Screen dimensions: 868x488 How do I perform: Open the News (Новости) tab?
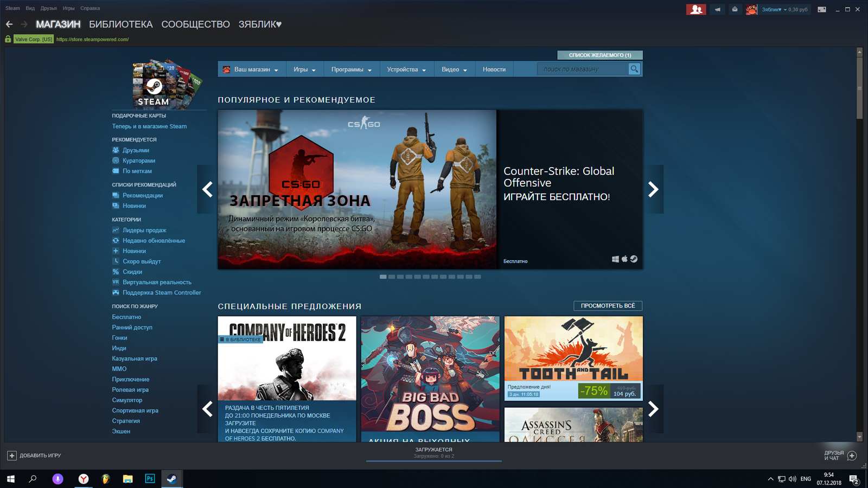click(x=494, y=69)
